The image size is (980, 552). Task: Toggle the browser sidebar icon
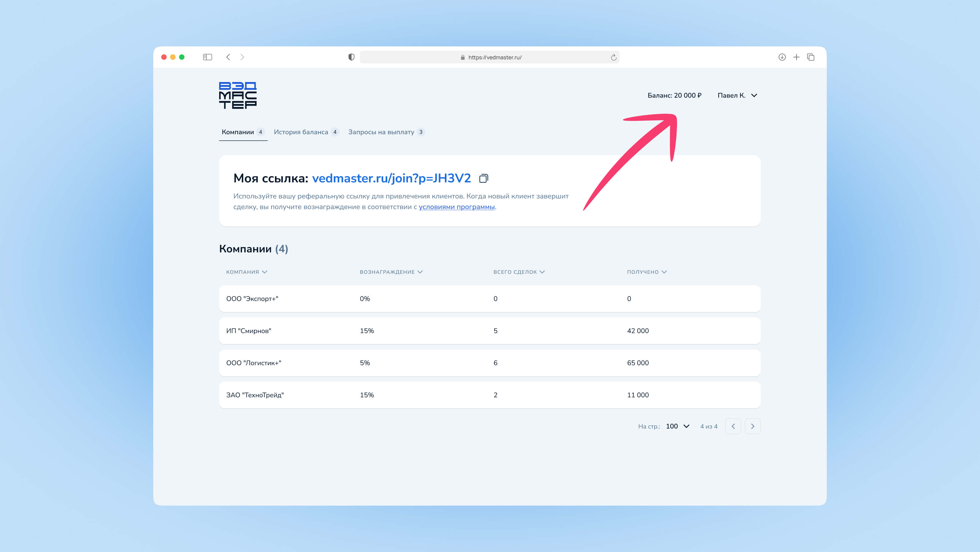click(x=207, y=57)
